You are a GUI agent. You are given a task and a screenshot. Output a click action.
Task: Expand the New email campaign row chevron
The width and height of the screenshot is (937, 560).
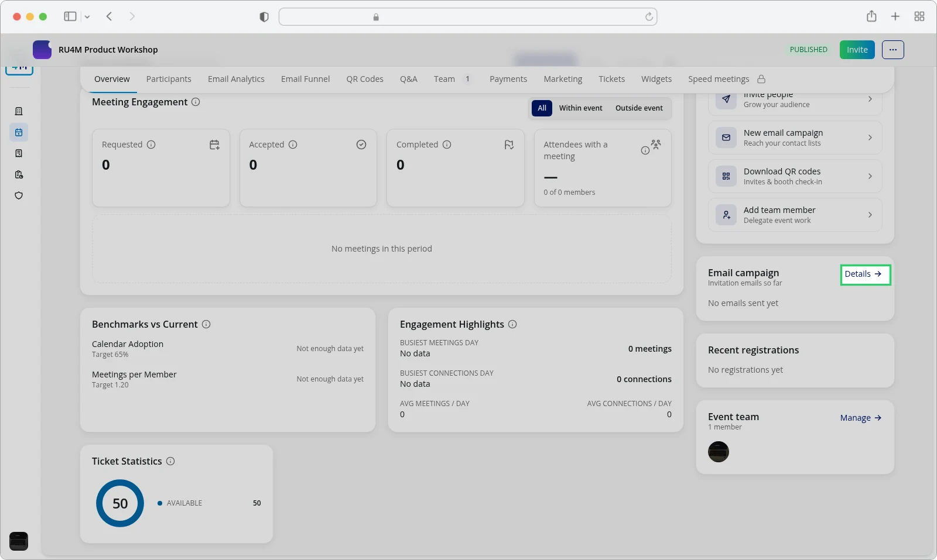[870, 138]
